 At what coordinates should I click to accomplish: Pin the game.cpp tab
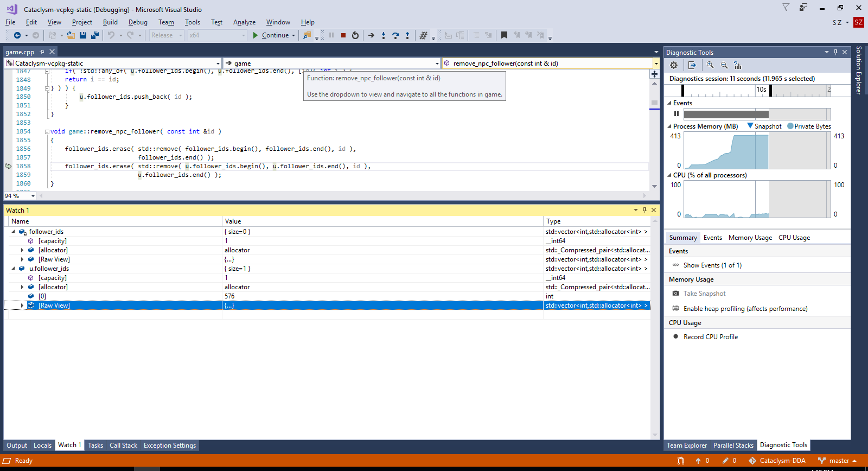point(42,52)
